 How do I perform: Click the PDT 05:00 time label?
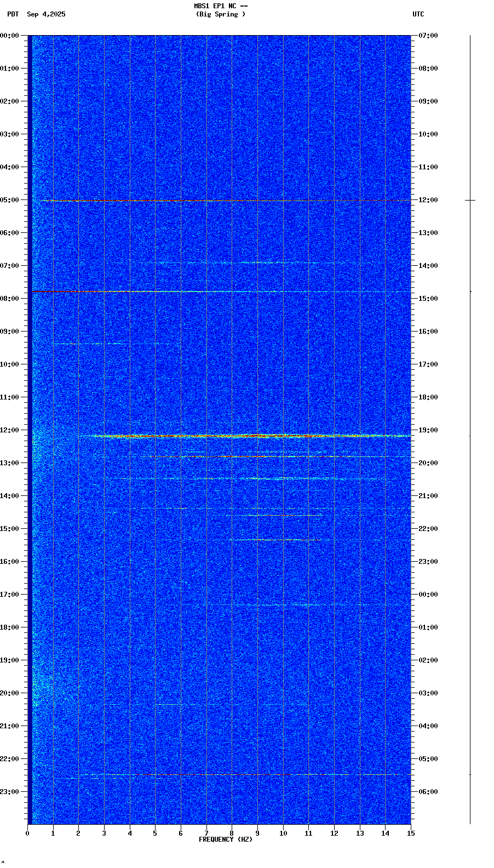(x=9, y=200)
